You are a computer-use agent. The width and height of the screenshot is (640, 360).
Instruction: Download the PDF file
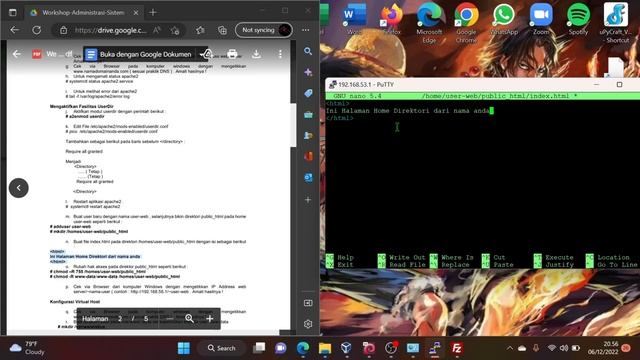pyautogui.click(x=256, y=54)
